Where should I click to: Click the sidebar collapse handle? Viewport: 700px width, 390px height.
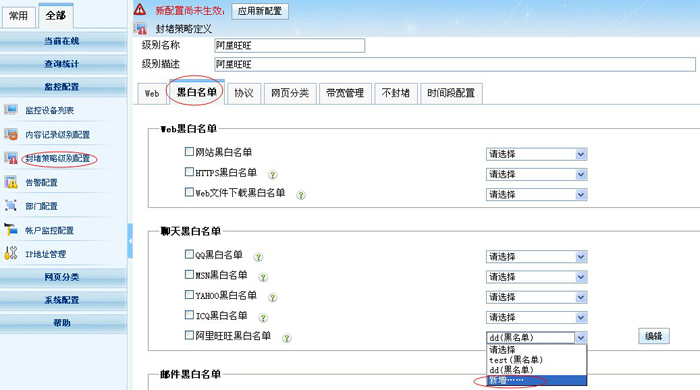click(x=130, y=241)
